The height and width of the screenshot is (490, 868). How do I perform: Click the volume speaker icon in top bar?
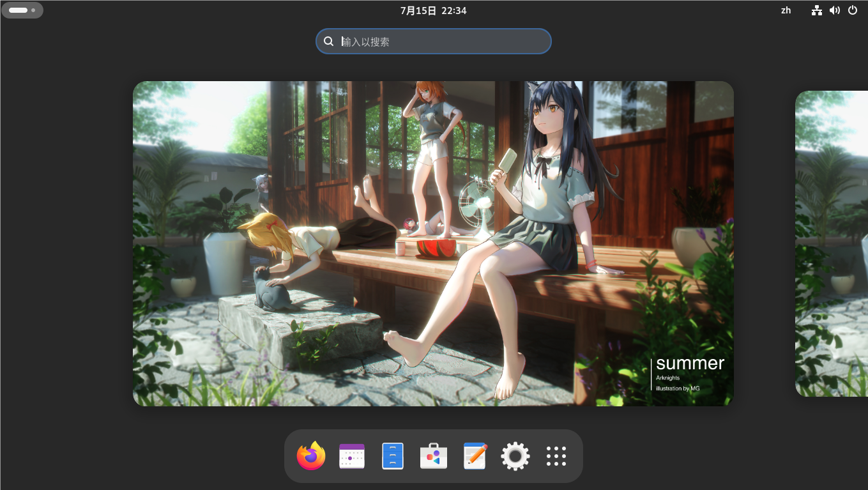pyautogui.click(x=834, y=10)
